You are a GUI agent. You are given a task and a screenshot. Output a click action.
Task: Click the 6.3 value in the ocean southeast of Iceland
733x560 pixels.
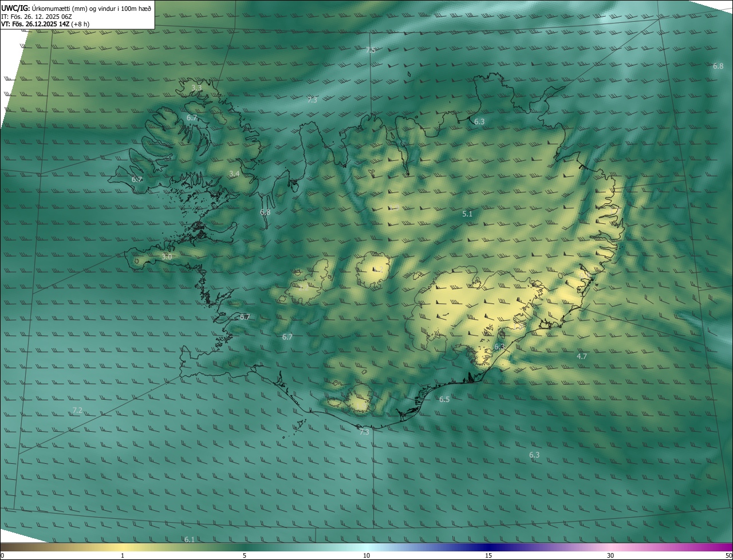(534, 455)
